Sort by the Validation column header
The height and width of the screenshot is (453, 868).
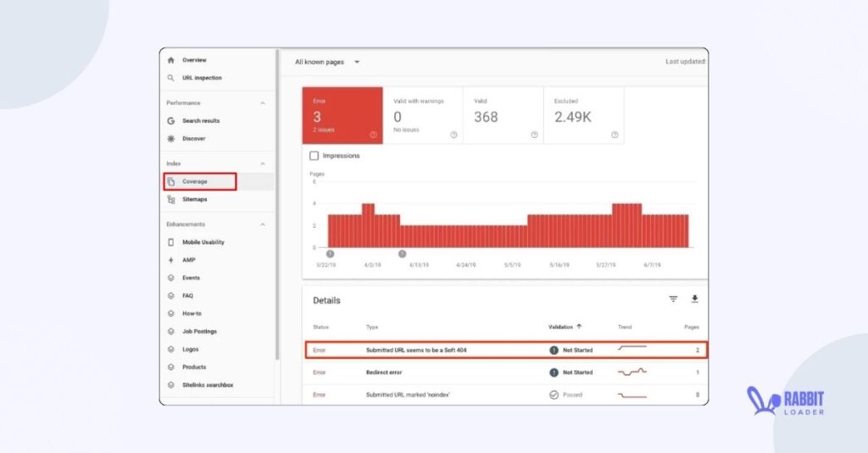[560, 327]
